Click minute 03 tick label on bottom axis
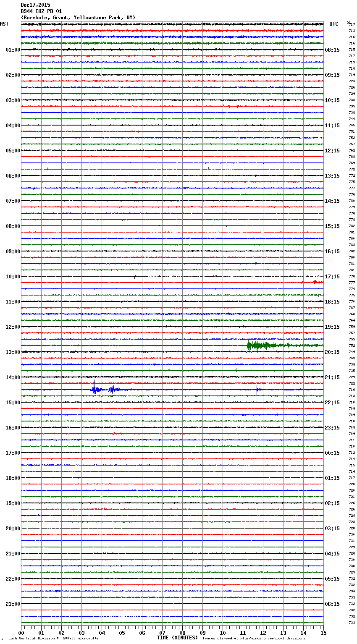357x644 pixels. point(81,633)
